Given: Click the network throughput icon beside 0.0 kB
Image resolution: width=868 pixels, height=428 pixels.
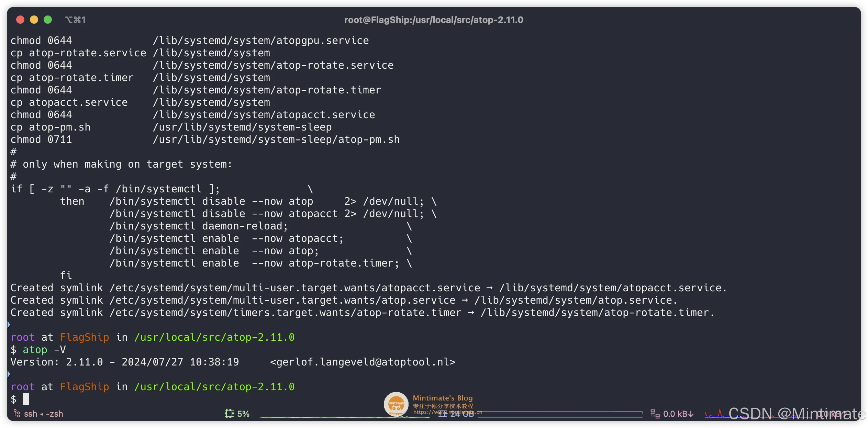Looking at the screenshot, I should click(655, 414).
